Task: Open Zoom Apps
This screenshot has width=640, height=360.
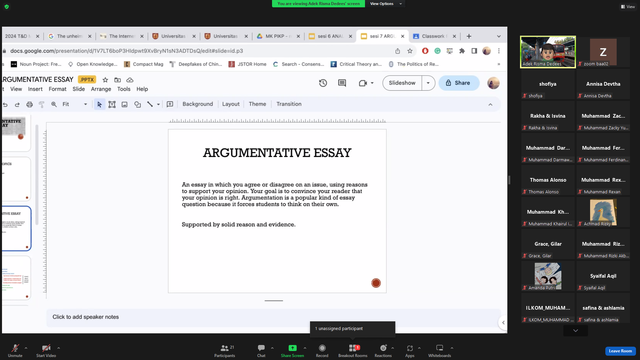Action: pos(410,350)
